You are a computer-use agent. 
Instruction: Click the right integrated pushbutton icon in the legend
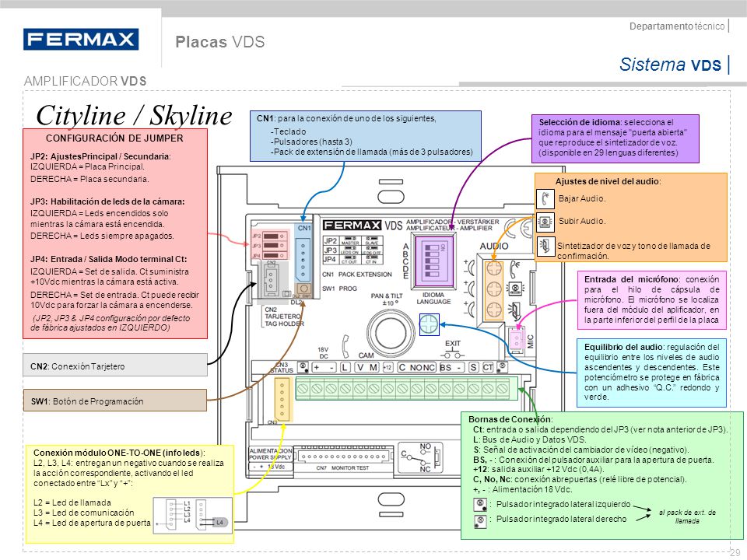click(x=480, y=520)
